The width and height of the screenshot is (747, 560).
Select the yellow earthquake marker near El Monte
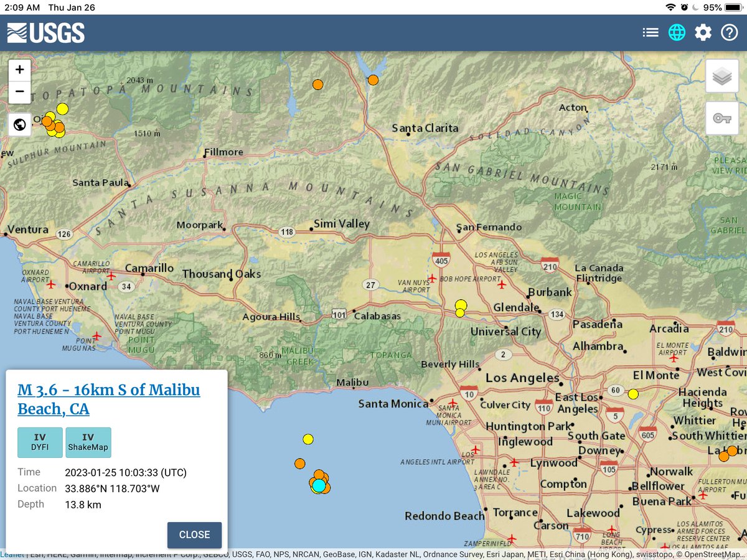point(633,393)
